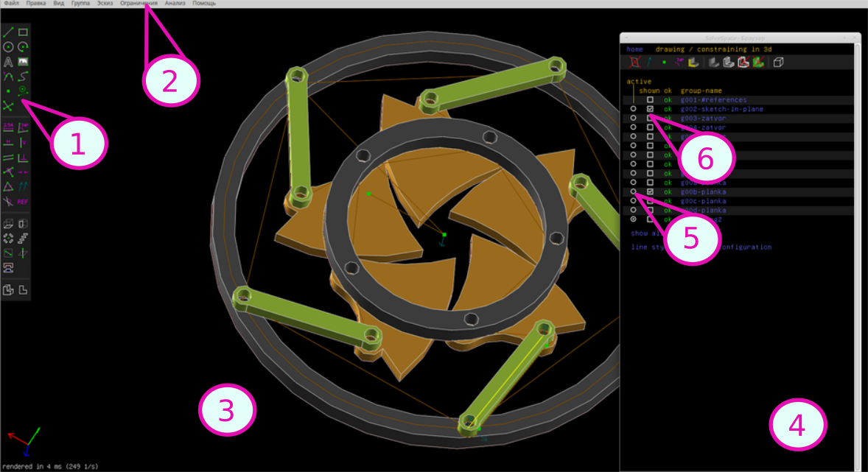Set g00b-planka as the active group

[634, 191]
